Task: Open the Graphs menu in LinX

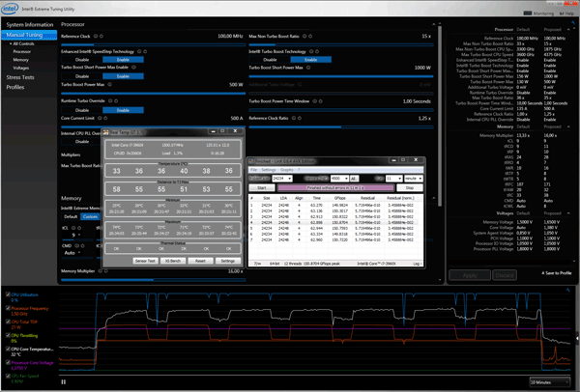Action: (287, 170)
